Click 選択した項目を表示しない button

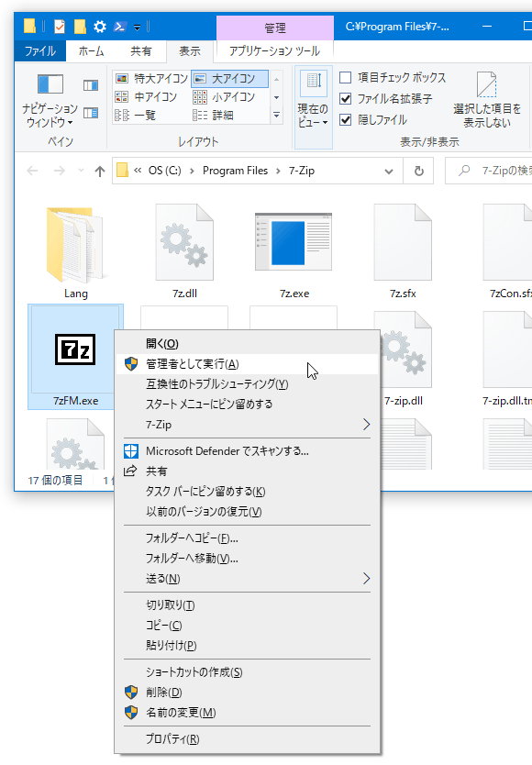click(487, 101)
